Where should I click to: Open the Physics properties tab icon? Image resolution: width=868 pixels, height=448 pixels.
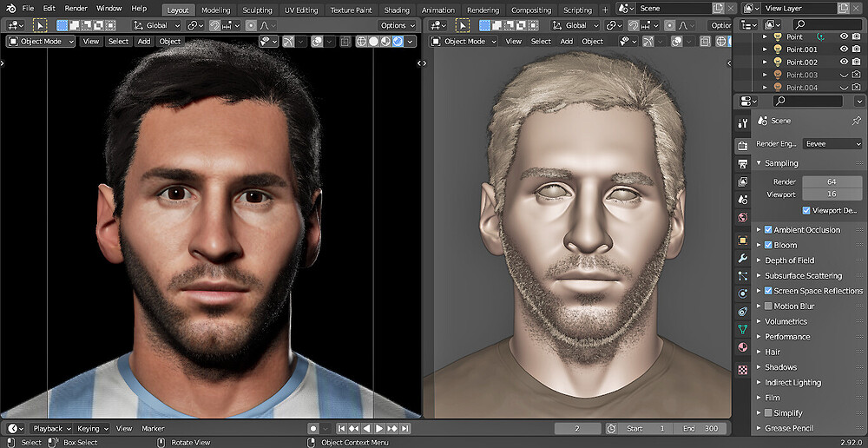coord(743,293)
